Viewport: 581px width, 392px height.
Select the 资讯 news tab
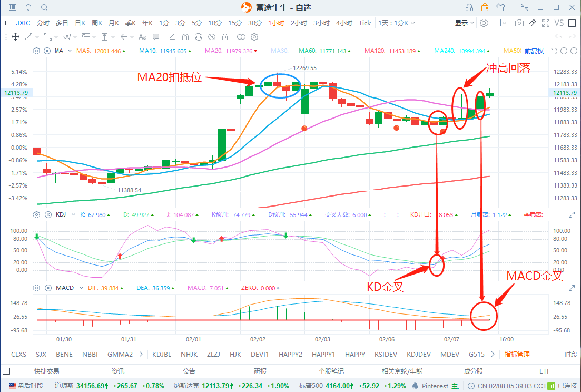[x=118, y=371]
